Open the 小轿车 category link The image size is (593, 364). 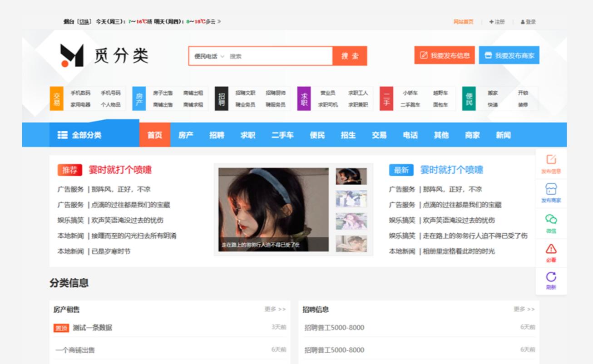tap(410, 93)
